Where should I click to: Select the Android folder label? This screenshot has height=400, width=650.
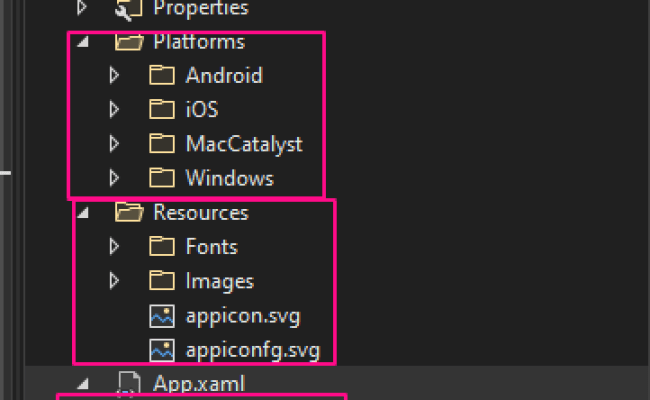(x=224, y=75)
